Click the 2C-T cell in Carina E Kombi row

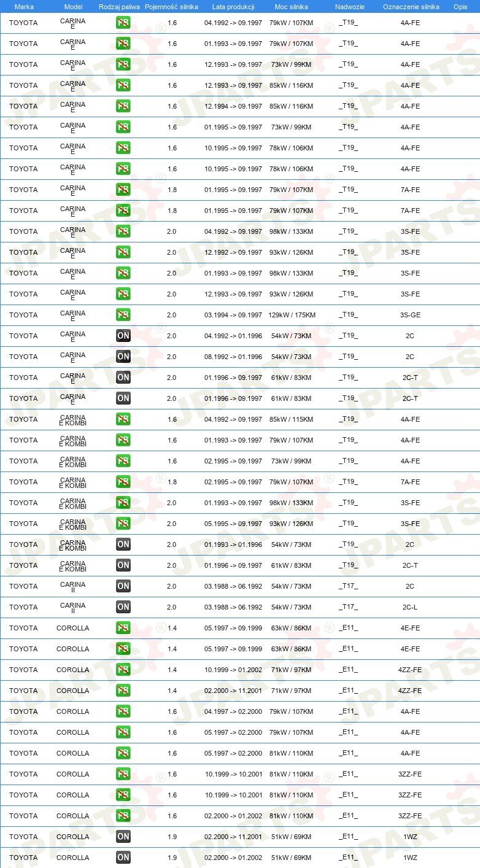click(x=410, y=565)
